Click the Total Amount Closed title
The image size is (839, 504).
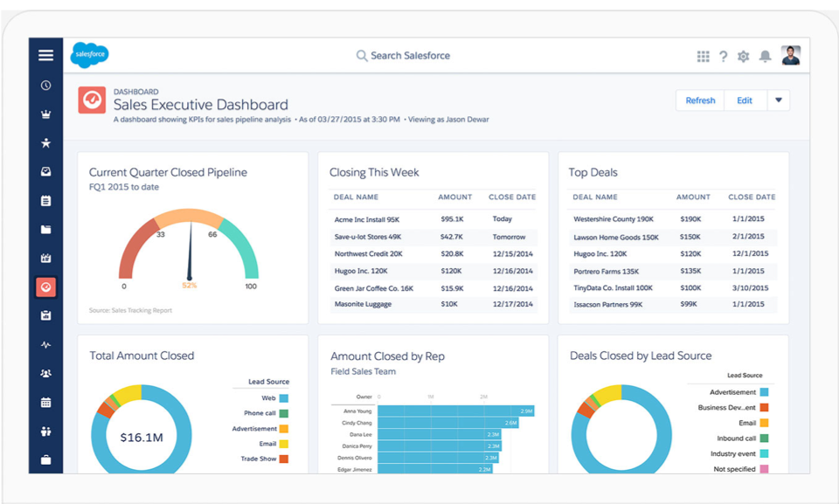coord(142,356)
